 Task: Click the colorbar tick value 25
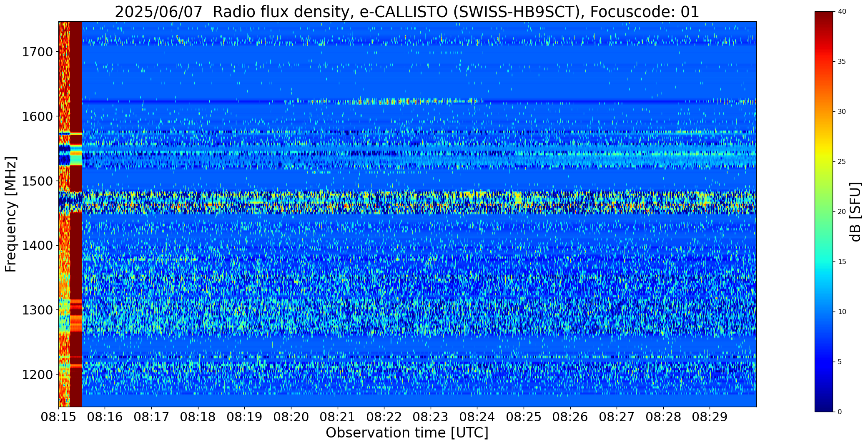(842, 162)
